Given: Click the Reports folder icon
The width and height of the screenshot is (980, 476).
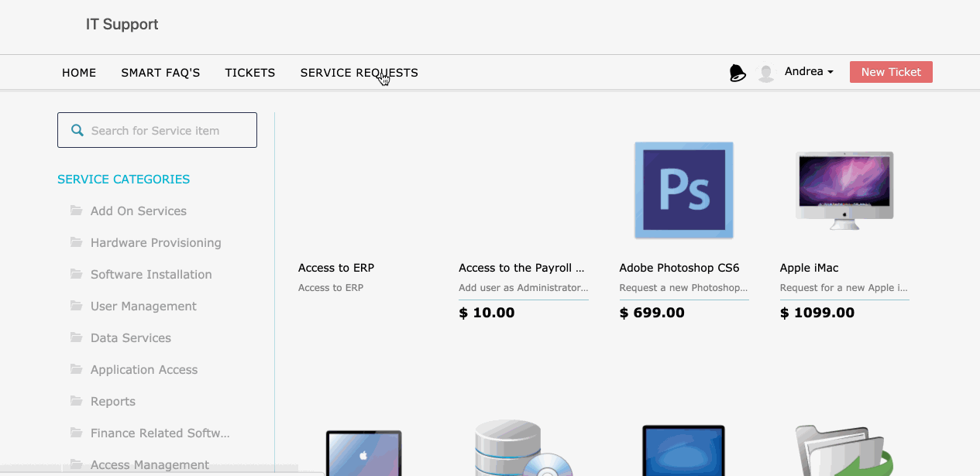Looking at the screenshot, I should point(76,401).
